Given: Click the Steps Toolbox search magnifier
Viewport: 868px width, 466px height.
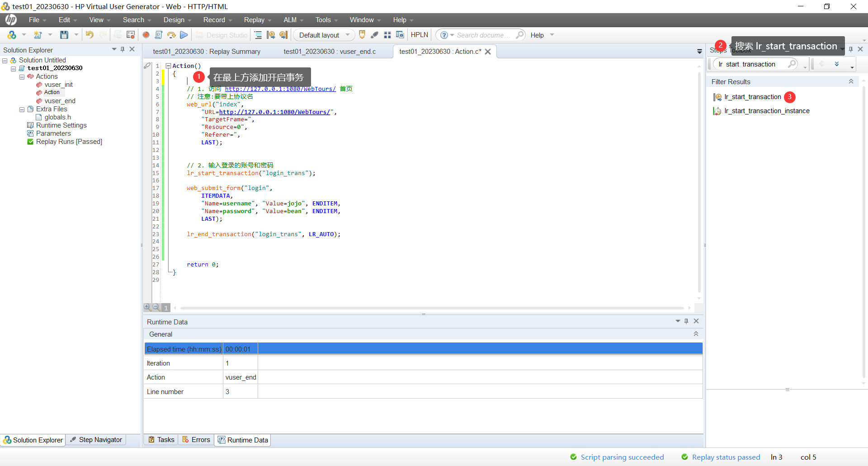Looking at the screenshot, I should coord(792,64).
